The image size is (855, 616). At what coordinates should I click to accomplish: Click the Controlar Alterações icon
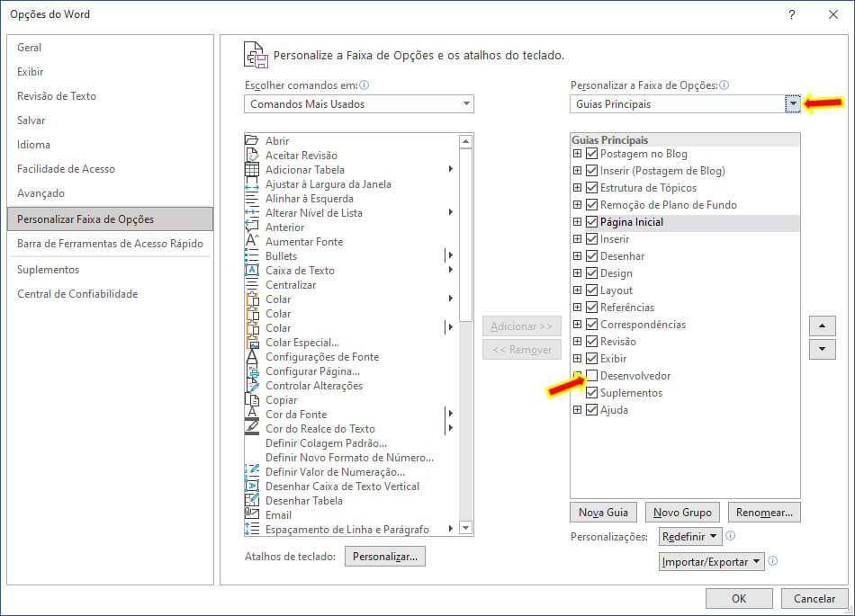[251, 386]
